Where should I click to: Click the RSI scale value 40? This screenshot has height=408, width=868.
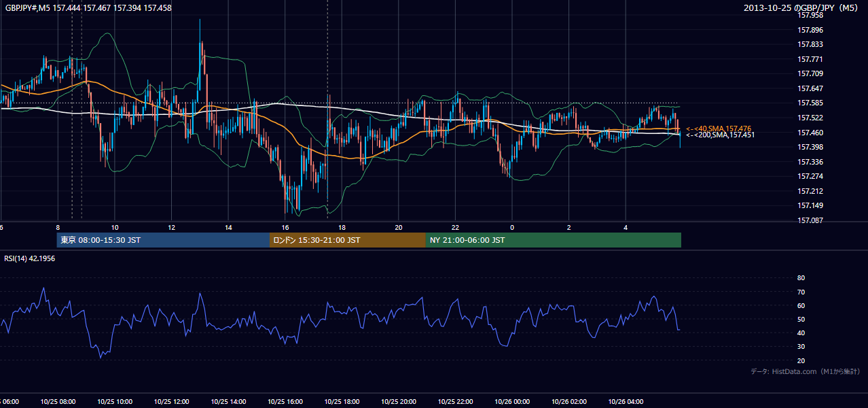pos(801,333)
